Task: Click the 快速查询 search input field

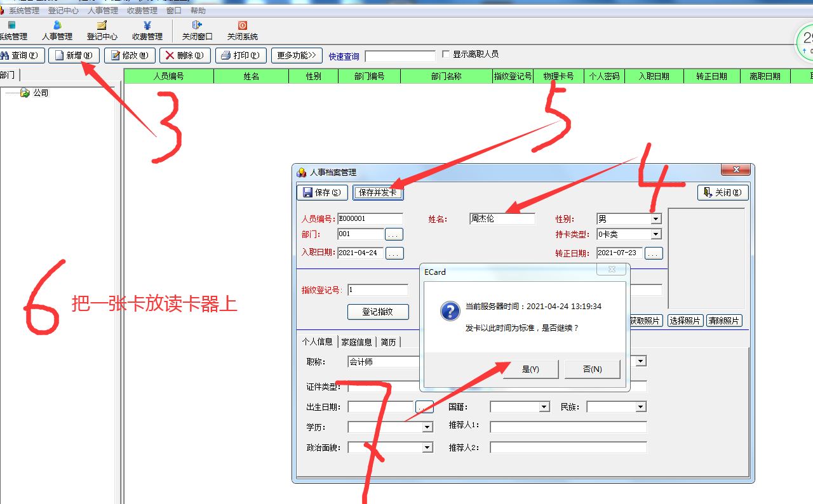Action: (x=400, y=56)
